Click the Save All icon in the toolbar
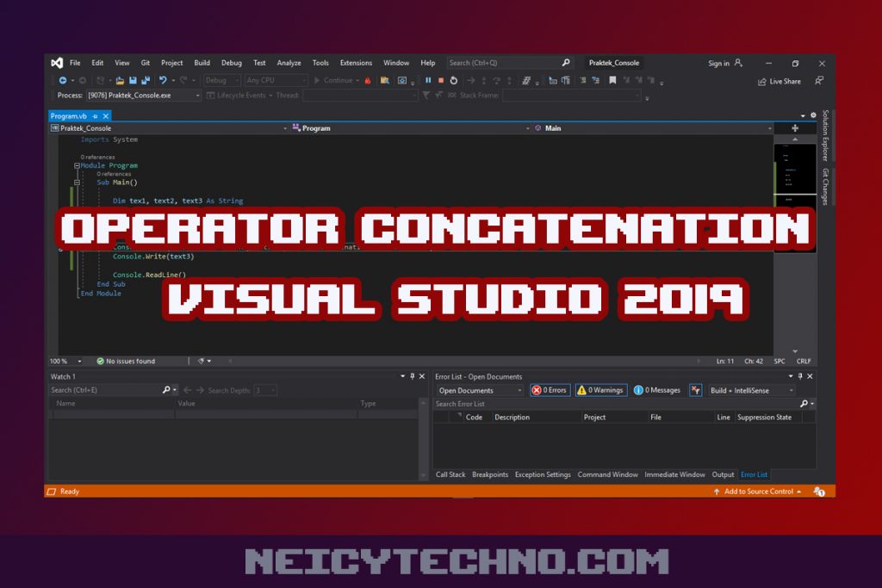This screenshot has width=882, height=588. pyautogui.click(x=145, y=80)
